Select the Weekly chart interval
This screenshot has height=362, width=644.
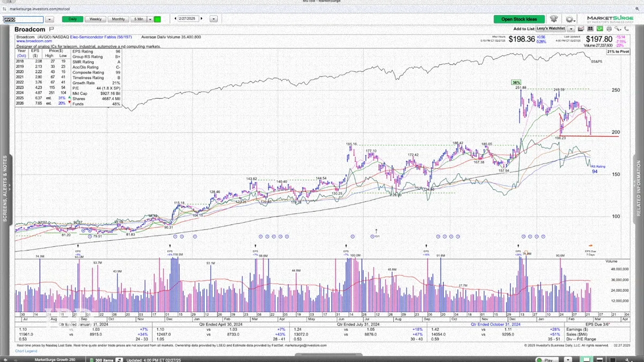tap(95, 19)
